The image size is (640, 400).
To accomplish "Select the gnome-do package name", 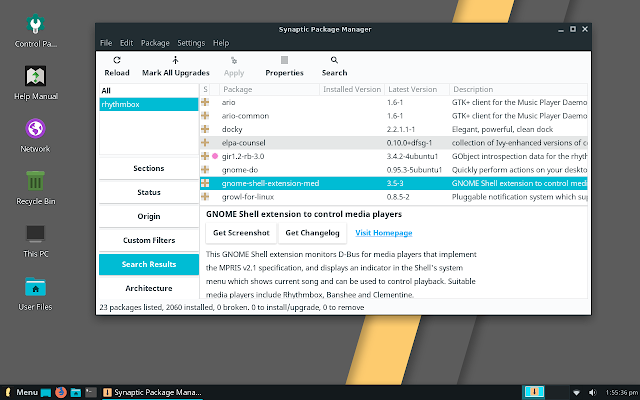I will pos(240,170).
